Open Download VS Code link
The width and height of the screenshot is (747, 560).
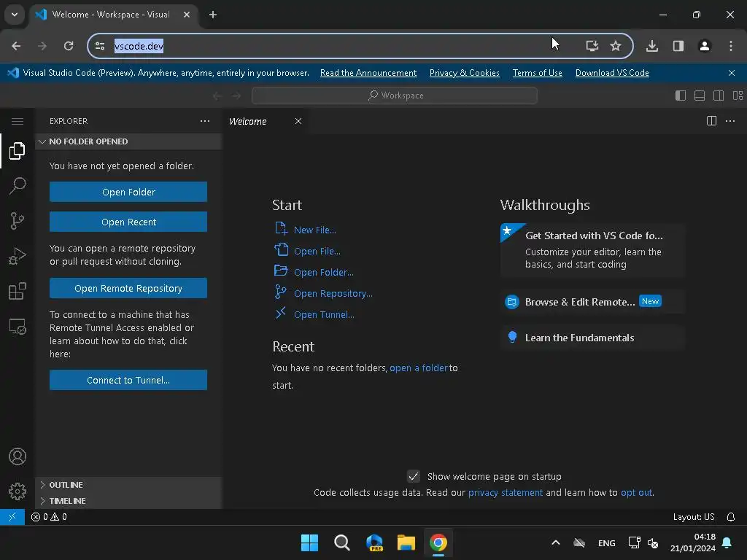click(x=612, y=73)
